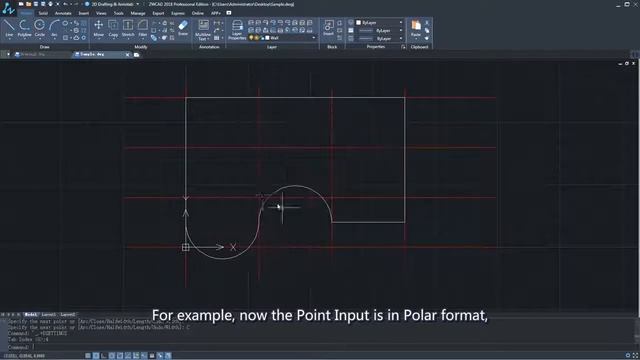The height and width of the screenshot is (360, 640).
Task: Open the drawing tabs list arrow
Action: coord(9,54)
